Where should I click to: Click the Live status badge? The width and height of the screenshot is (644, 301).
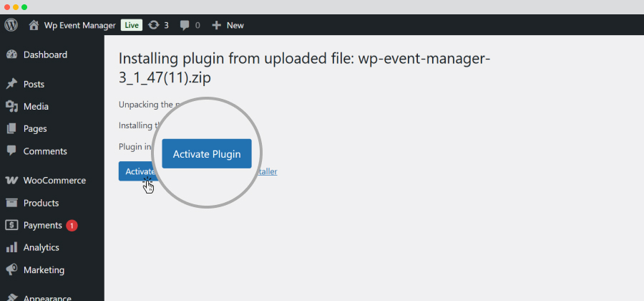point(132,25)
